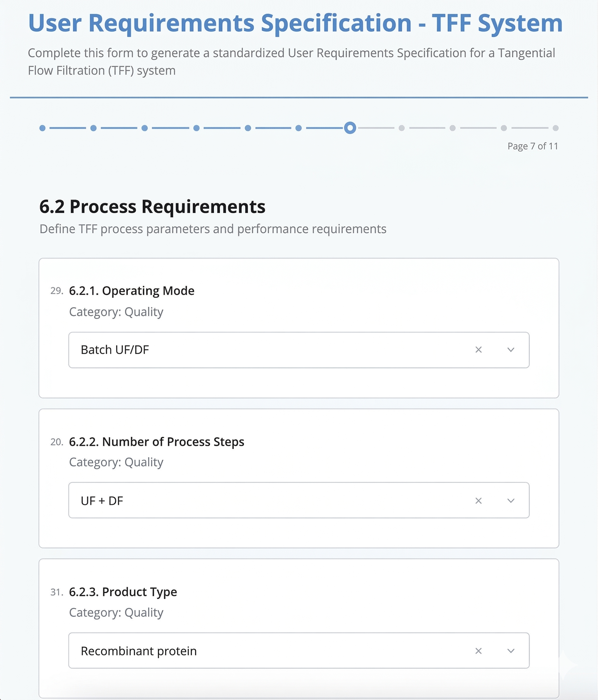Open the Product Type dropdown

tap(511, 651)
